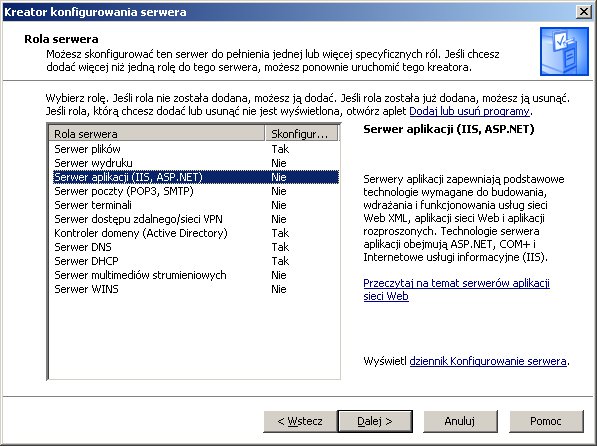Click the Nie value for Serwer terminali
Viewport: 597px width, 446px height.
point(279,205)
